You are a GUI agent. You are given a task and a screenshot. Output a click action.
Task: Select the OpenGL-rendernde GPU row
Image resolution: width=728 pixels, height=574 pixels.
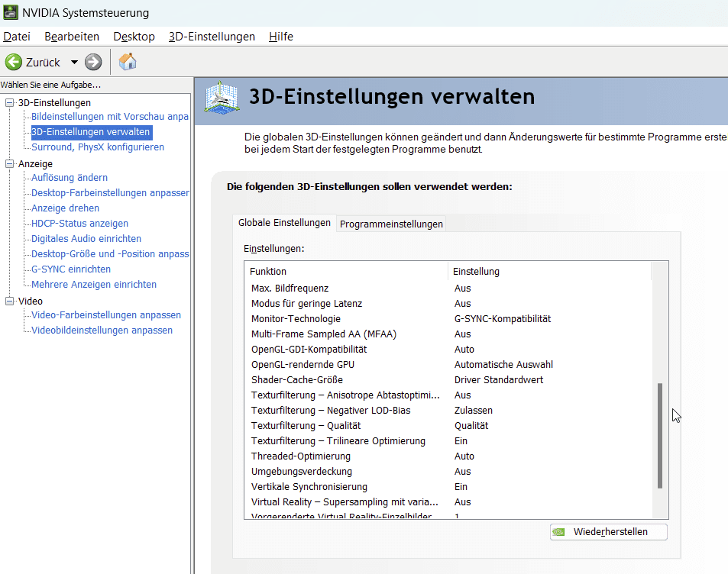pos(448,365)
